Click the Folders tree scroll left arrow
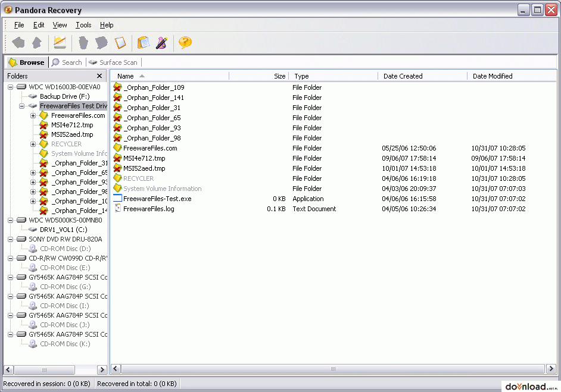This screenshot has width=561, height=392. (x=8, y=369)
